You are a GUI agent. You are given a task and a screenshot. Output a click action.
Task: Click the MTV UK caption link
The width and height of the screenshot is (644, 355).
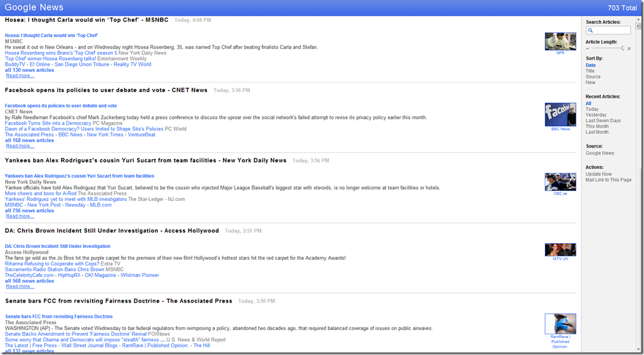(x=560, y=259)
